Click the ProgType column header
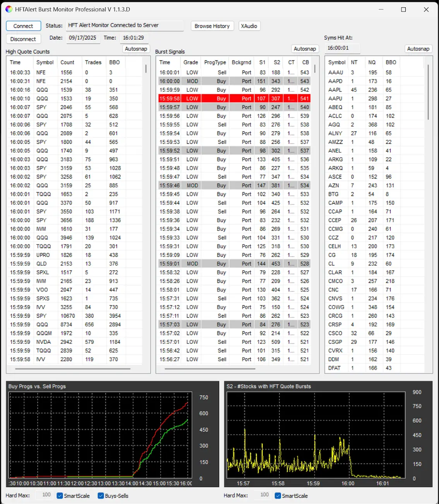 click(x=215, y=62)
